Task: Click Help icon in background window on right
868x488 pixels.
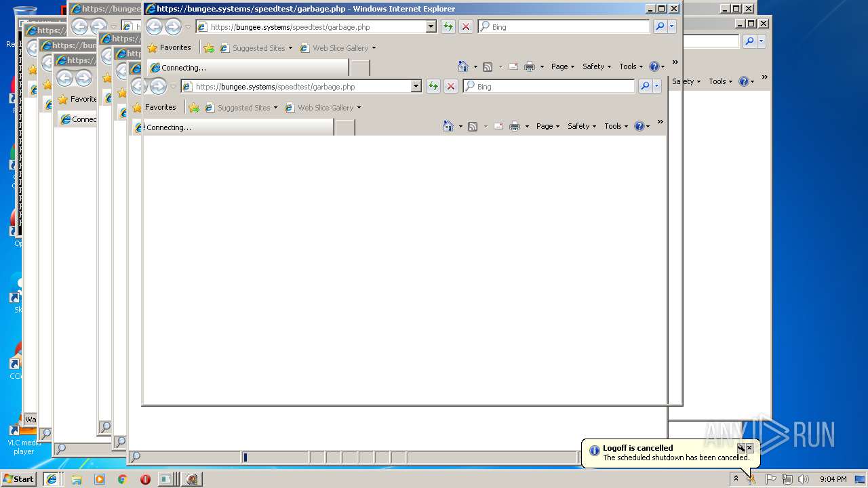Action: click(x=744, y=81)
